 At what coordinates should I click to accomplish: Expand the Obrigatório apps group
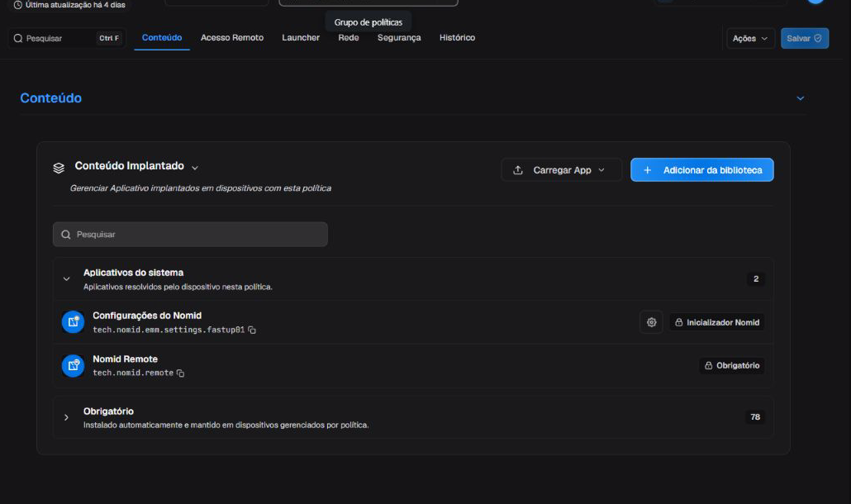(66, 417)
